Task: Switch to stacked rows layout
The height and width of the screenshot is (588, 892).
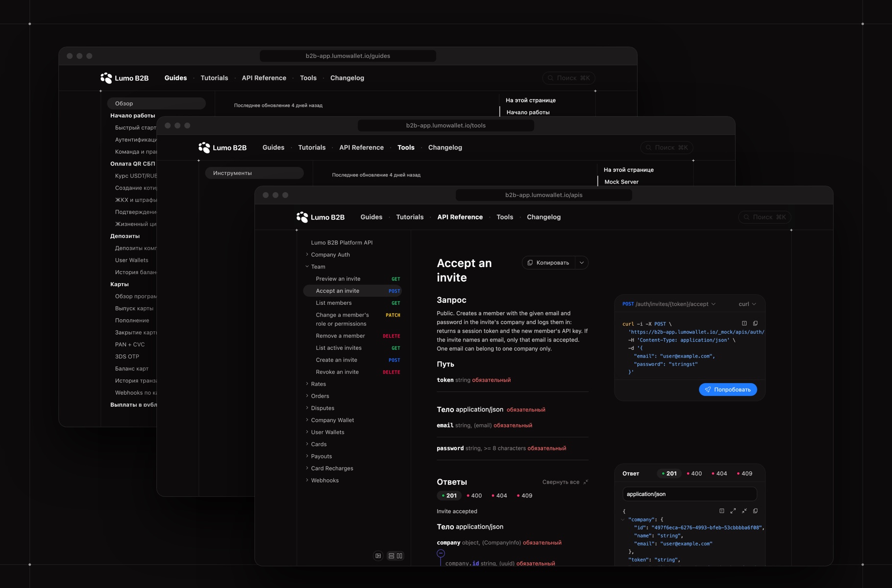Action: coord(391,556)
